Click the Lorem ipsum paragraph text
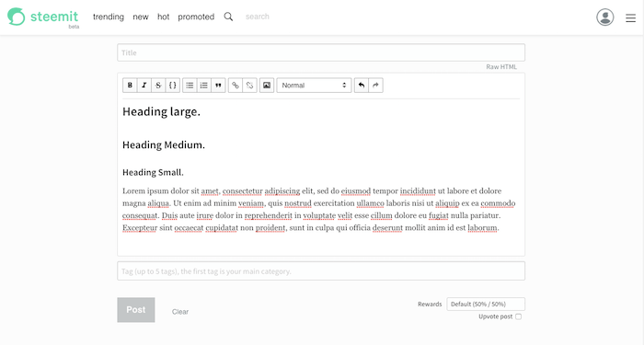644x345 pixels. [x=318, y=210]
